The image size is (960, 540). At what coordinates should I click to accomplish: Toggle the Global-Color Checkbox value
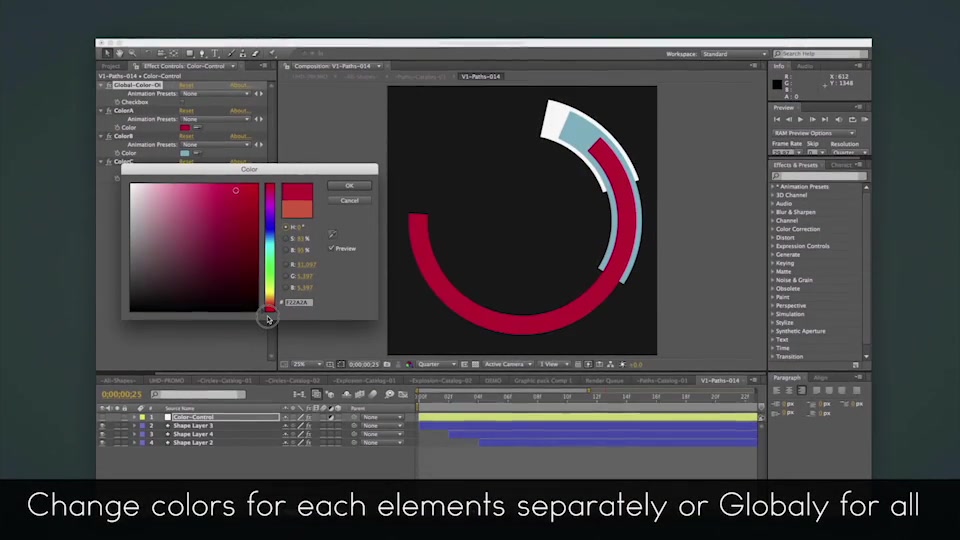click(182, 102)
